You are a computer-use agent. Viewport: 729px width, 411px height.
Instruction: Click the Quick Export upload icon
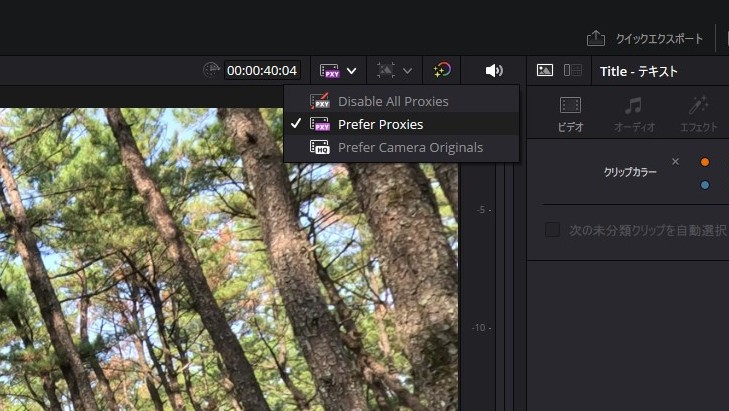pos(596,39)
